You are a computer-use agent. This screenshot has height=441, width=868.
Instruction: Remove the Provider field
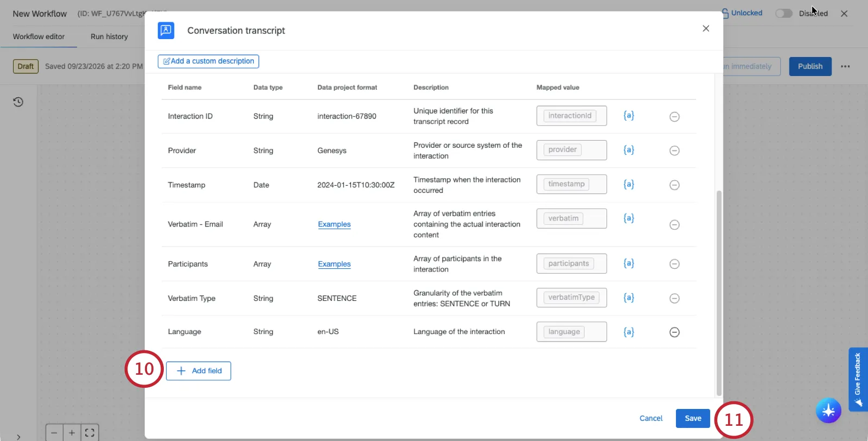pos(674,150)
